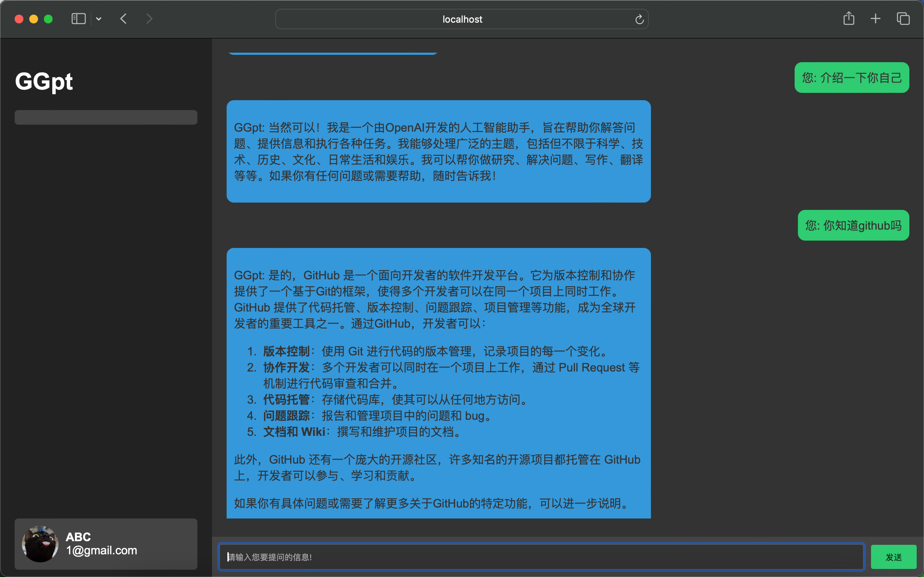
Task: Open the tab group dropdown chevron
Action: 99,19
